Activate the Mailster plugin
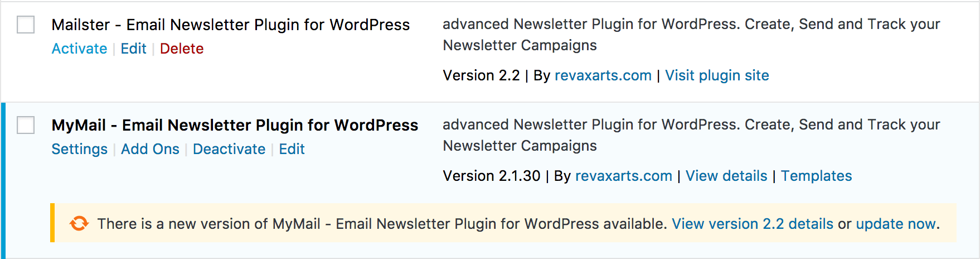 pos(79,49)
